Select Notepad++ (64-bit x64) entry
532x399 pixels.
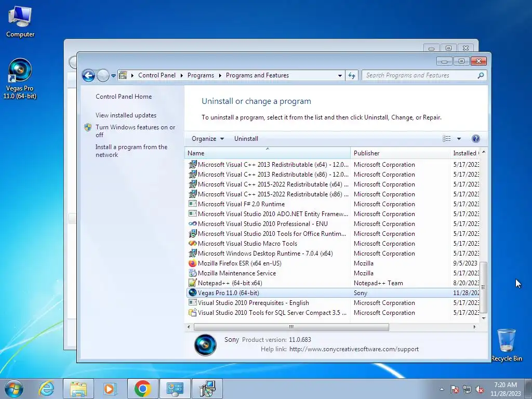[332, 283]
